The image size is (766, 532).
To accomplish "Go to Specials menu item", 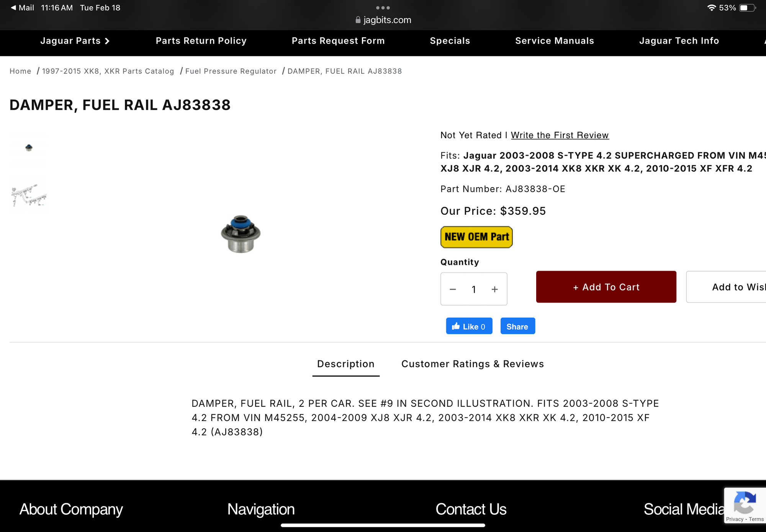I will (450, 41).
